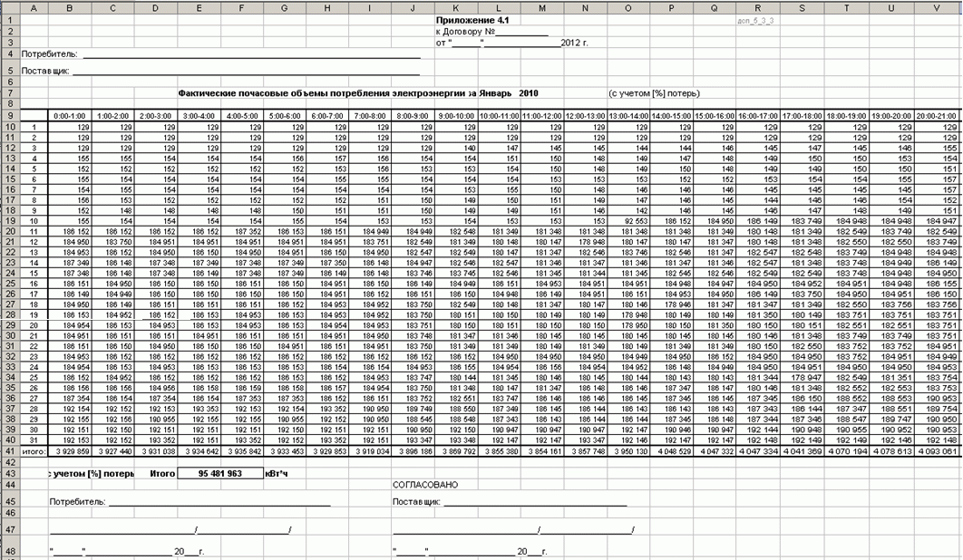Viewport: 963px width, 560px height.
Task: Select row 45 by its row header
Action: pos(10,502)
